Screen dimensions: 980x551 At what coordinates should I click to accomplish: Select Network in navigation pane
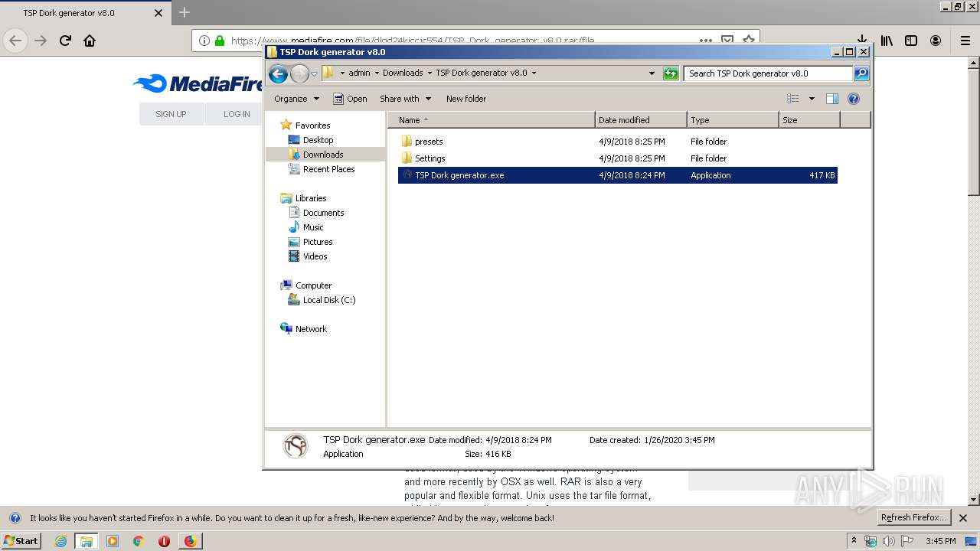pyautogui.click(x=311, y=329)
